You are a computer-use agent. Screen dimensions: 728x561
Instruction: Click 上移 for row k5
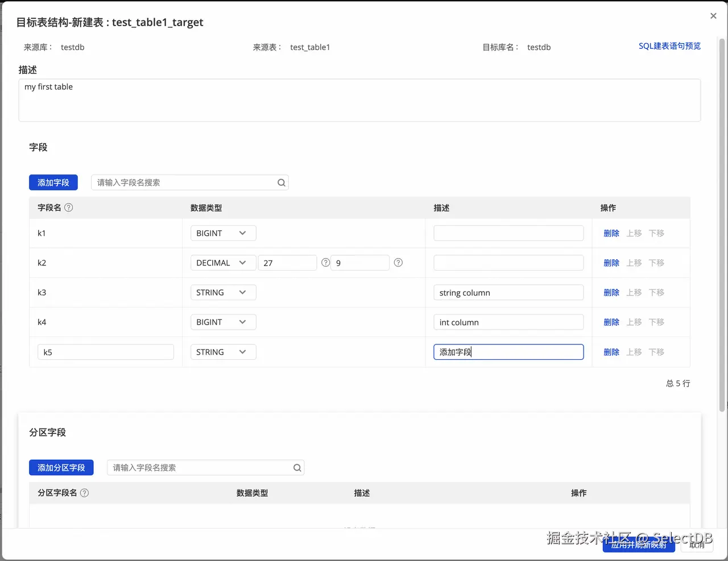pyautogui.click(x=634, y=352)
